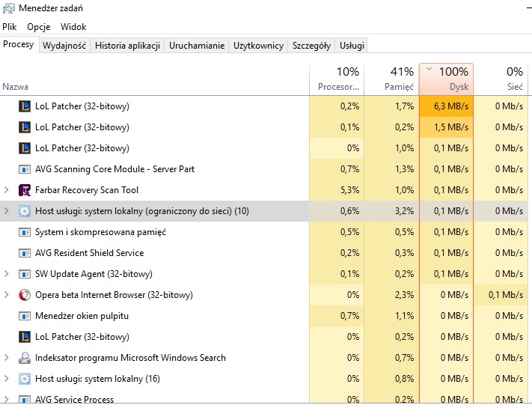The image size is (532, 408).
Task: Expand the SW Update Agent process
Action: coord(7,274)
